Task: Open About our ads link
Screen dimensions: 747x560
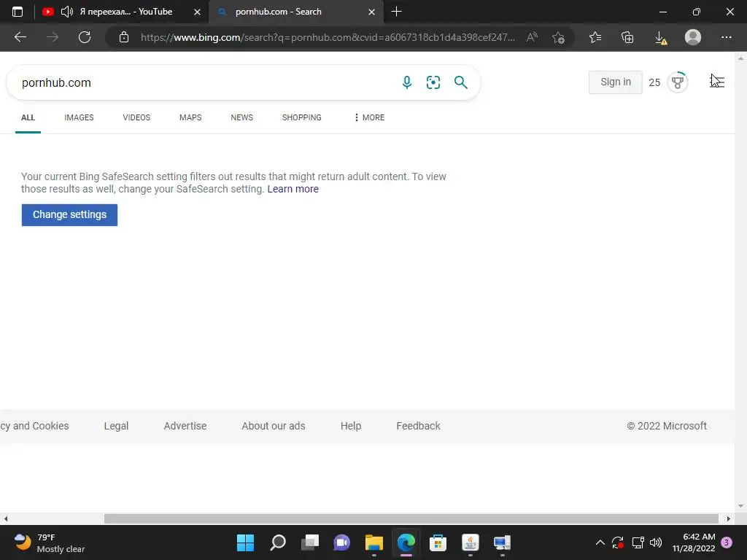Action: pyautogui.click(x=274, y=426)
